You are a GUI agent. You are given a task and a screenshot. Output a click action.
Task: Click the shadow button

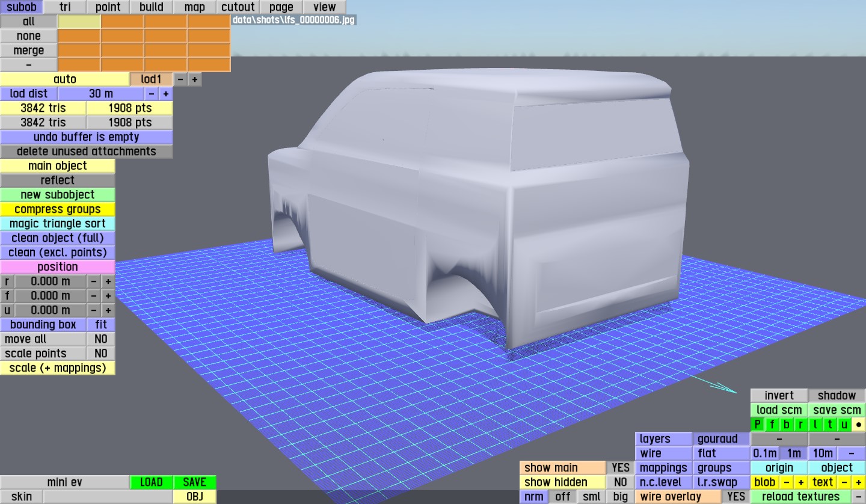coord(837,396)
